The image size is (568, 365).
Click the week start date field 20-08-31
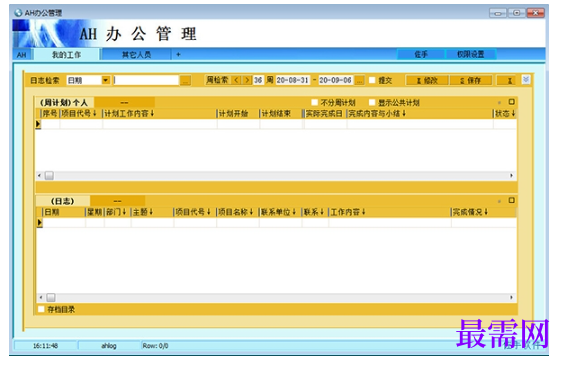(x=293, y=80)
